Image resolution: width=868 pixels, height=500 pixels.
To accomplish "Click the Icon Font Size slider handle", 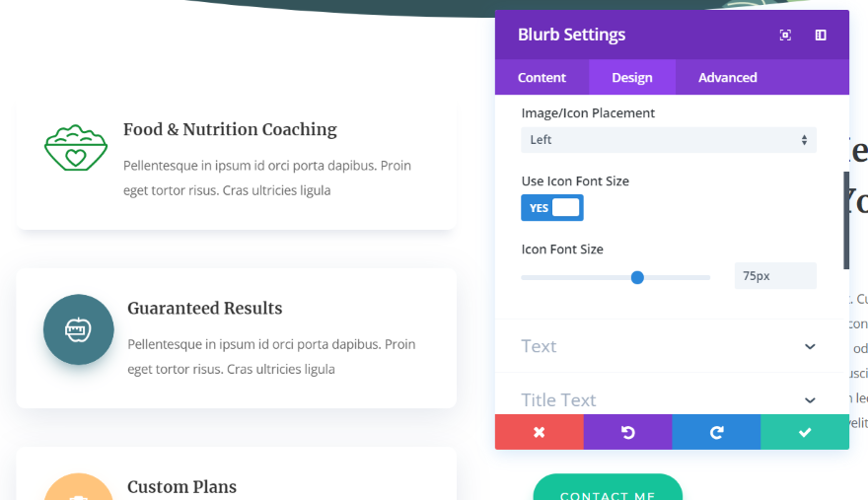I will coord(637,277).
